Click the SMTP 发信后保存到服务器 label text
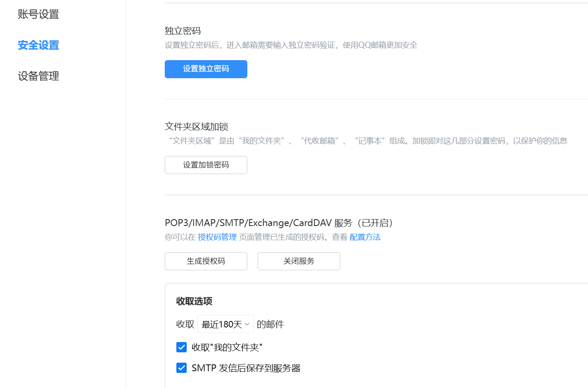 (x=246, y=368)
